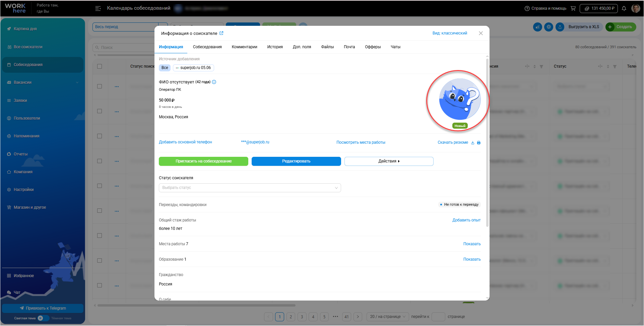Screen dimensions: 644x326
Task: Open the 20 / на странице dropdown
Action: 387,317
